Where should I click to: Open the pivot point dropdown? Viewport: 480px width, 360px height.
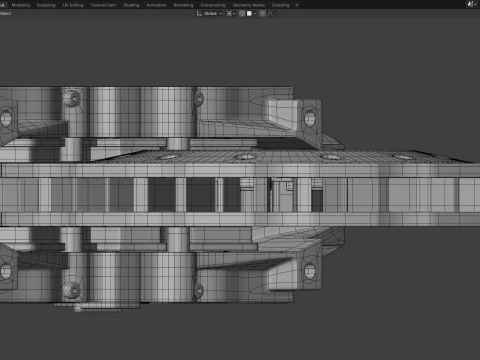231,14
